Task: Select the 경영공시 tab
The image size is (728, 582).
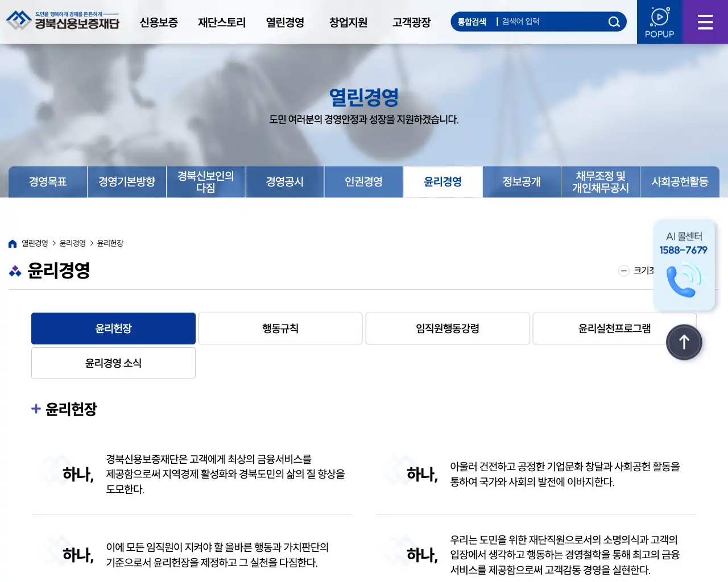Action: pyautogui.click(x=285, y=182)
